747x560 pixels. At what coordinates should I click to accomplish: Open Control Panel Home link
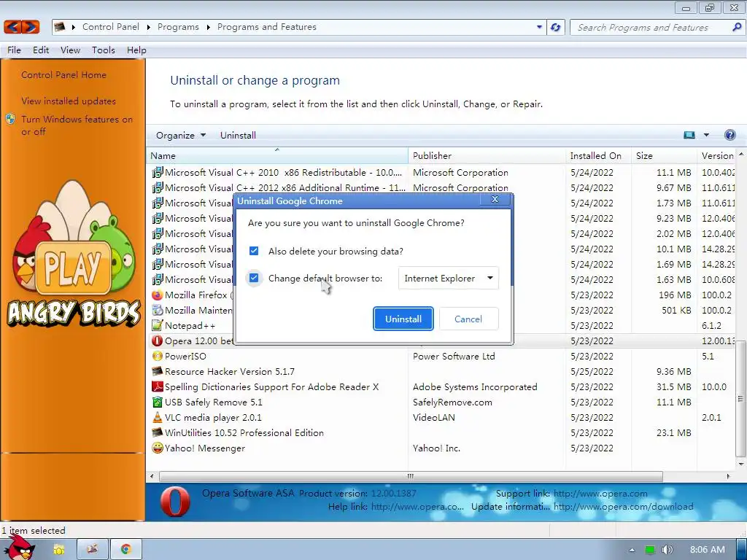64,75
